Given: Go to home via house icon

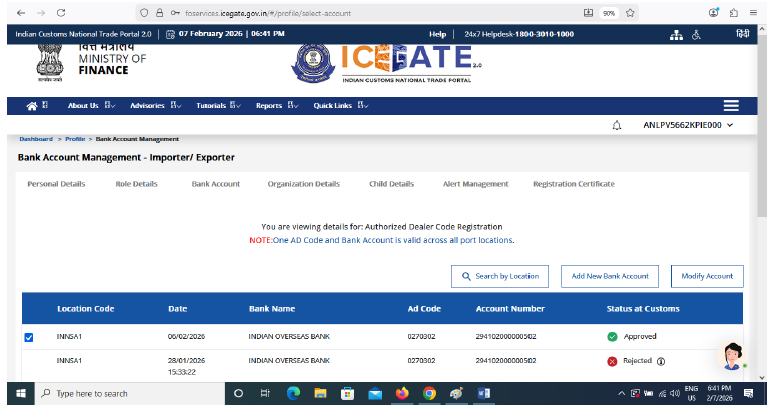Looking at the screenshot, I should pyautogui.click(x=32, y=106).
